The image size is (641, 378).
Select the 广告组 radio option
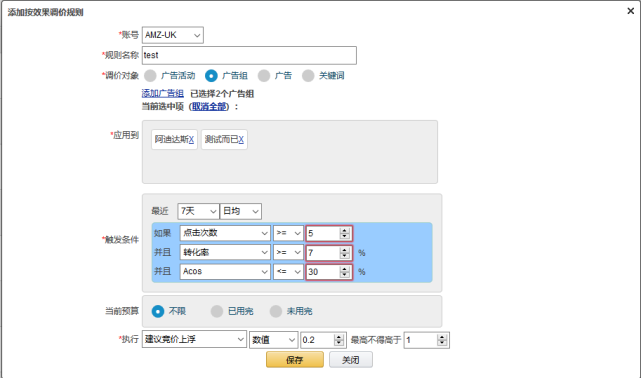(x=211, y=76)
